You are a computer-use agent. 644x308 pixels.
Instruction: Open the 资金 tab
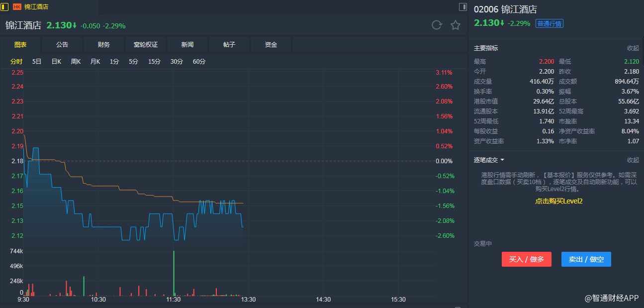271,45
